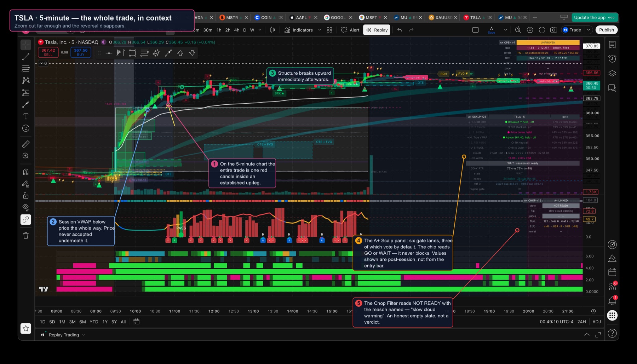Viewport: 637px width, 364px height.
Task: Open the object tree layers icon
Action: pos(612,73)
